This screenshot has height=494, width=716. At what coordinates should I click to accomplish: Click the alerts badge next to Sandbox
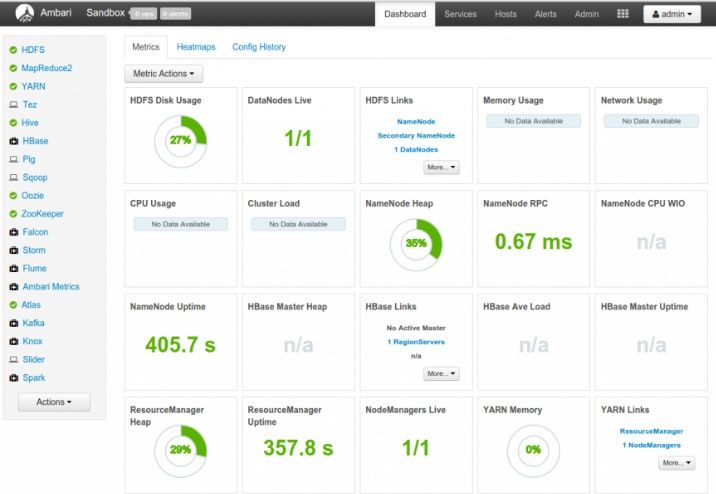(175, 14)
